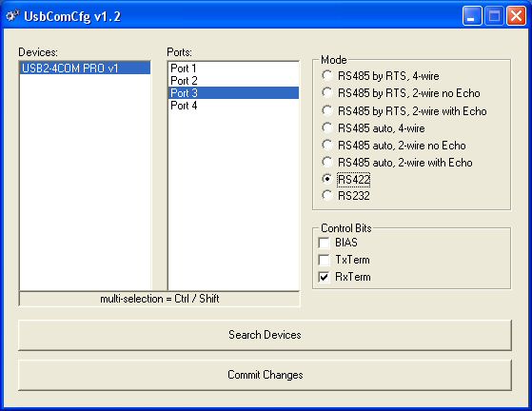Click the maximize button in title bar
Viewport: 532px width, 411px height.
point(494,16)
